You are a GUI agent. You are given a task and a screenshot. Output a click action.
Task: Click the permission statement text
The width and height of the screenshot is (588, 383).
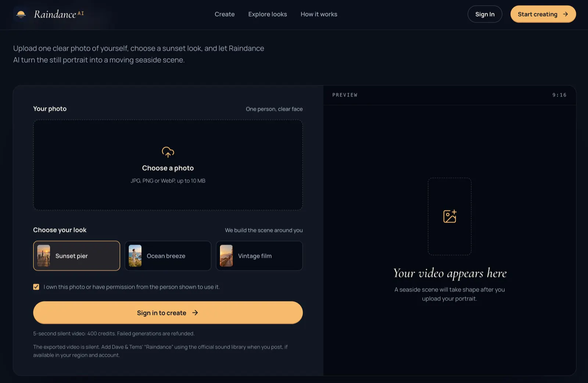coord(132,287)
